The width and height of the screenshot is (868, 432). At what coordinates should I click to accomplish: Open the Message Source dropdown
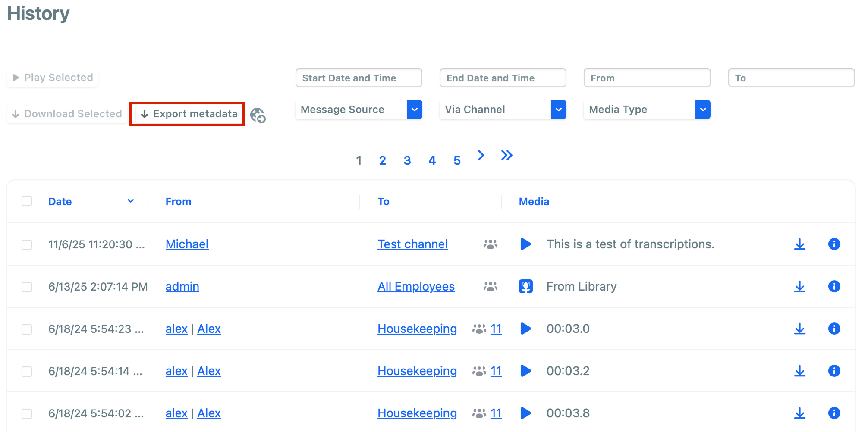click(359, 110)
